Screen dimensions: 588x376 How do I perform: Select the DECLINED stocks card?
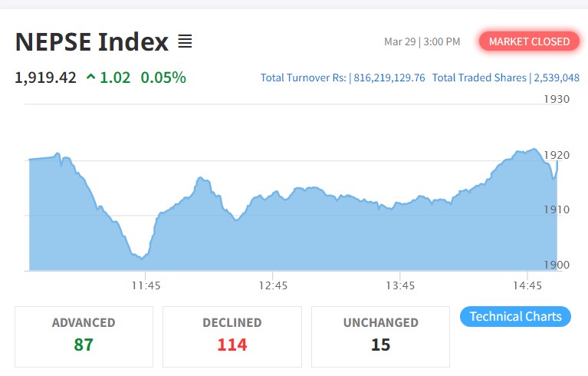click(x=232, y=336)
